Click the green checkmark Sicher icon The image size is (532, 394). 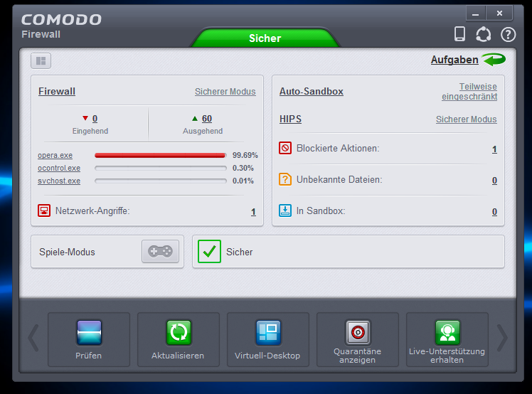click(x=209, y=252)
